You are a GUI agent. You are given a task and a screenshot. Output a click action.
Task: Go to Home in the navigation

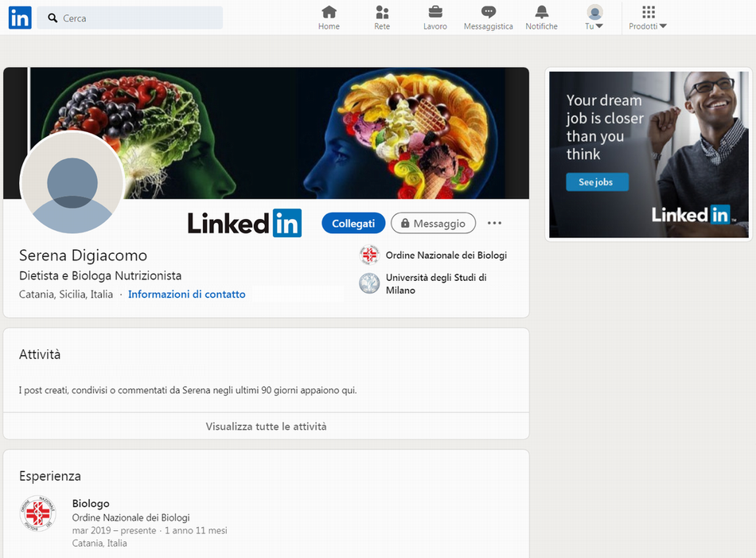pos(329,18)
